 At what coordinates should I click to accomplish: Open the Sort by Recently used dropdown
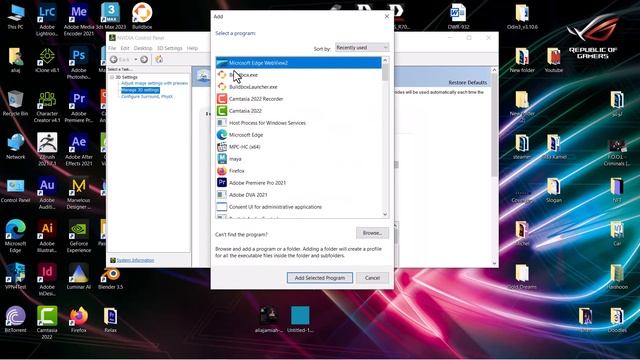click(362, 48)
